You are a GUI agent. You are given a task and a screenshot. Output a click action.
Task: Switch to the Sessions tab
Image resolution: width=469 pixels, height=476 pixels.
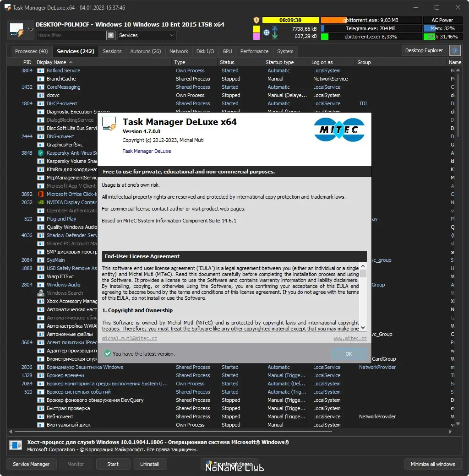(x=112, y=51)
